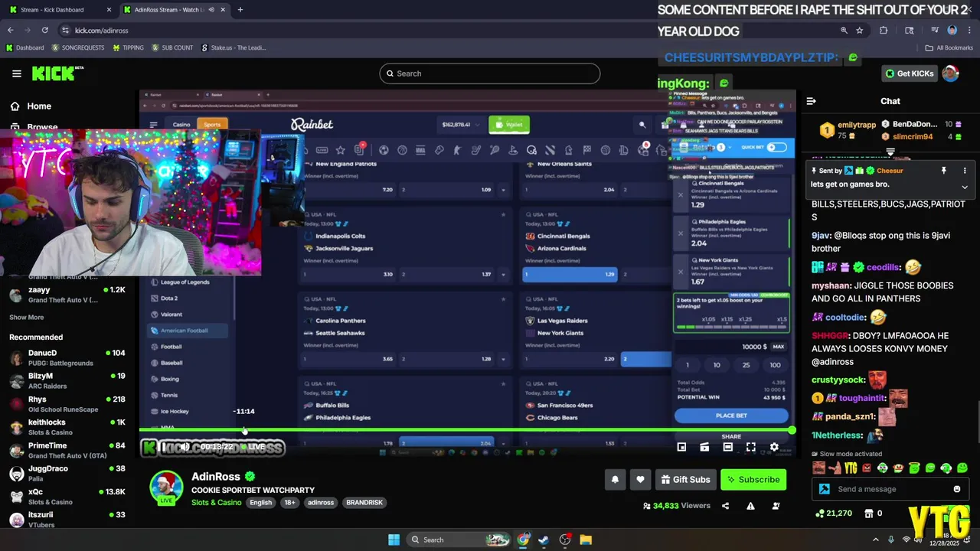Open SONGREQUESTS bookmark
The image size is (980, 551).
78,47
